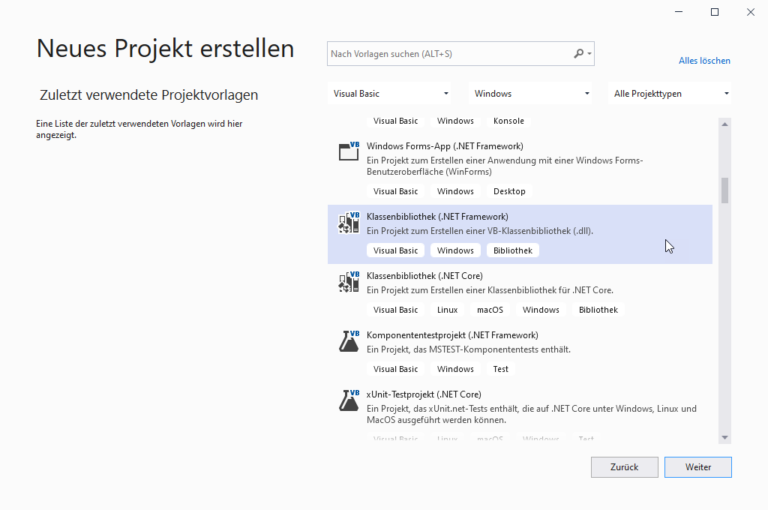Click the scrollbar up arrow
768x510 pixels.
[725, 124]
